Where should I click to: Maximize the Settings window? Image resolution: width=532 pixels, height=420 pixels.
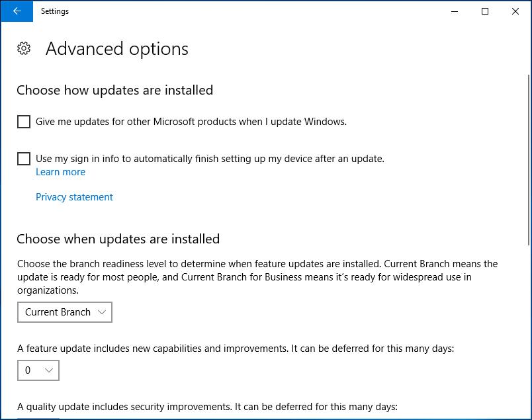click(485, 11)
